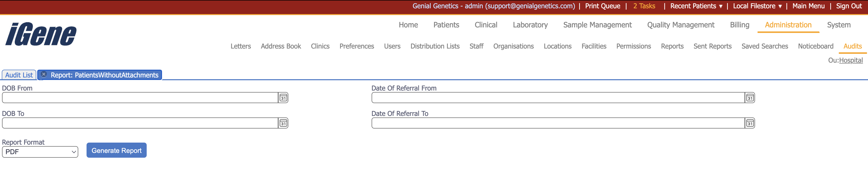Open the Sample Management menu
Screen dimensions: 868x169
(598, 25)
